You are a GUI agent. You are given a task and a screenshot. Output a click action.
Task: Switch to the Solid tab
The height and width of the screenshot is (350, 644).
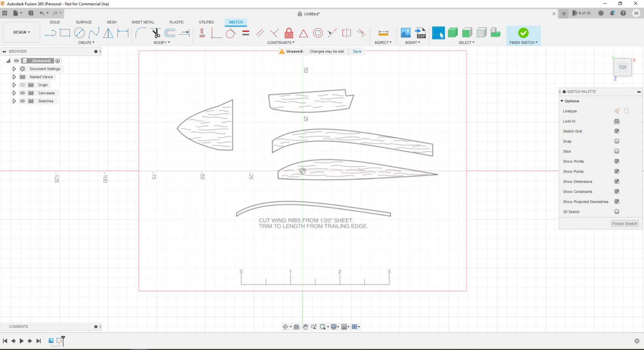pos(55,22)
